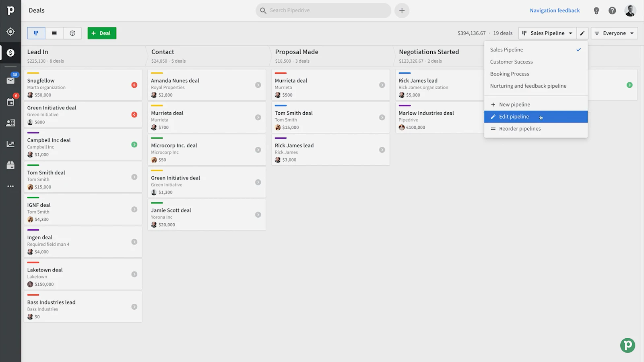Click the lightbulb Sales Assistant icon
The width and height of the screenshot is (644, 362).
[x=597, y=11]
